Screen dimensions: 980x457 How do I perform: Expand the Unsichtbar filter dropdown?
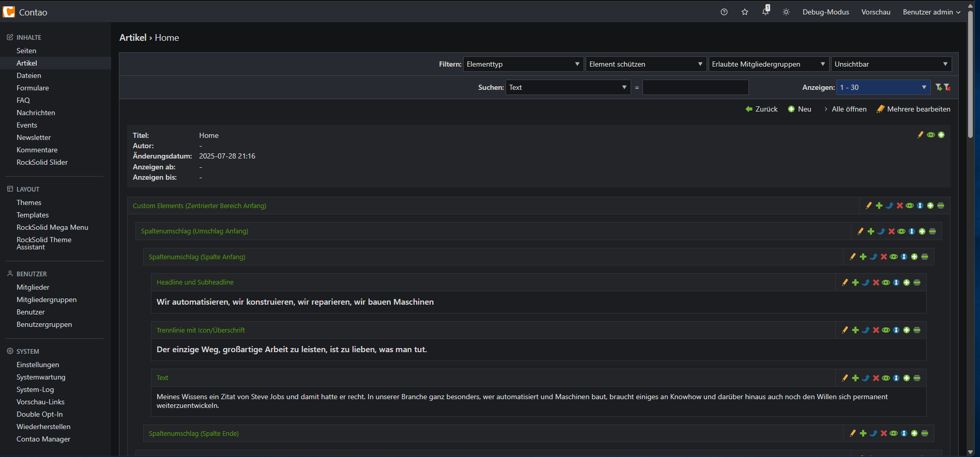pyautogui.click(x=891, y=64)
